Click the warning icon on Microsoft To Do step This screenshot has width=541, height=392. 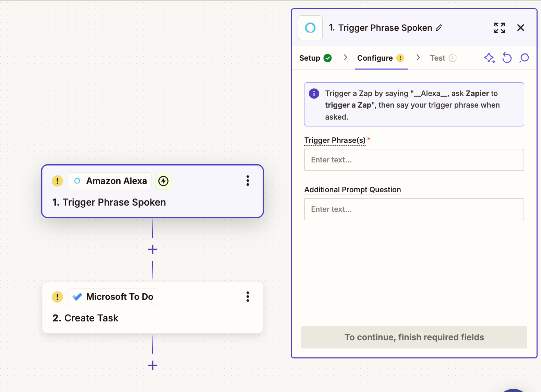(x=57, y=297)
